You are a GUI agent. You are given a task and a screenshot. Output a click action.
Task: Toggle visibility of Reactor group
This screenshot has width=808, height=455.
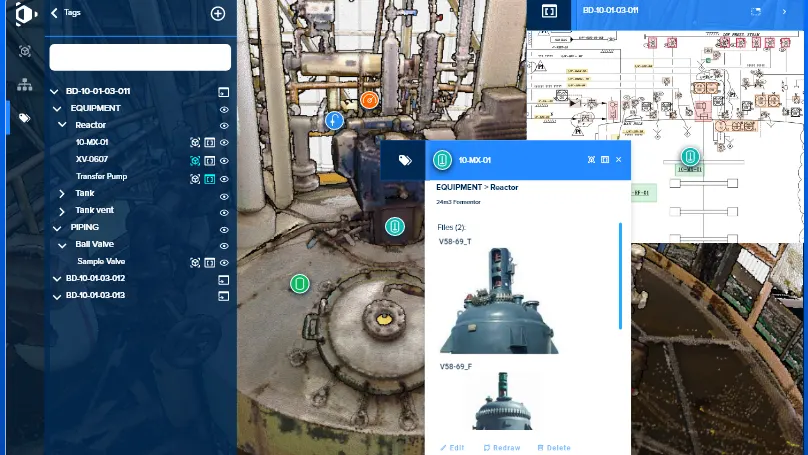(x=224, y=126)
